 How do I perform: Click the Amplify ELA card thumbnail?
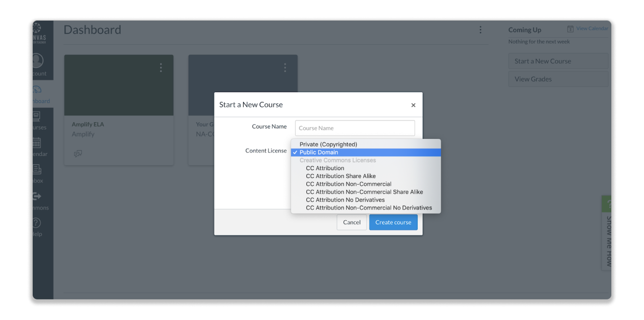point(119,86)
